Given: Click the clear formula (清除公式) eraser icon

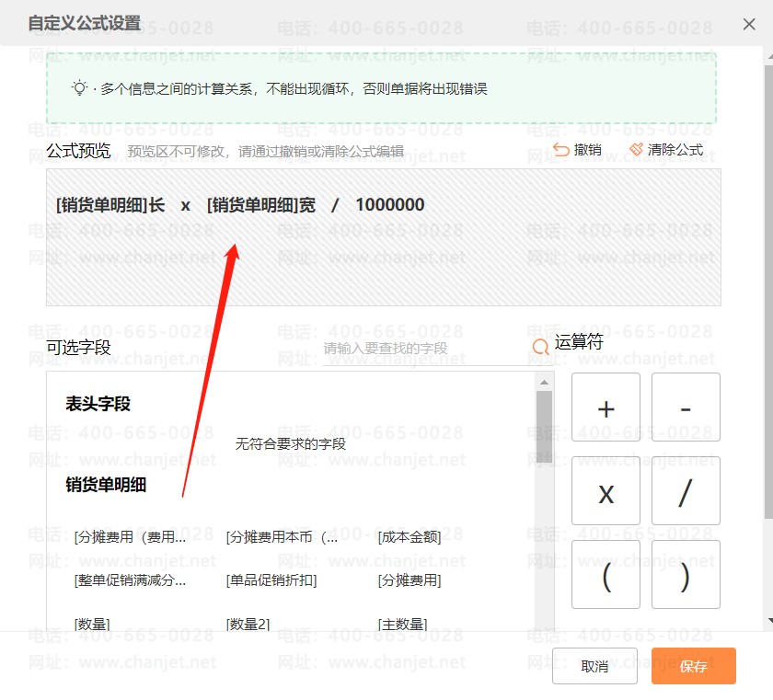Looking at the screenshot, I should tap(636, 149).
